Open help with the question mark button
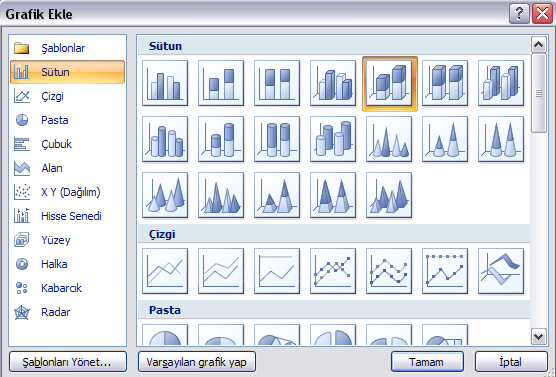This screenshot has width=556, height=377. click(519, 14)
